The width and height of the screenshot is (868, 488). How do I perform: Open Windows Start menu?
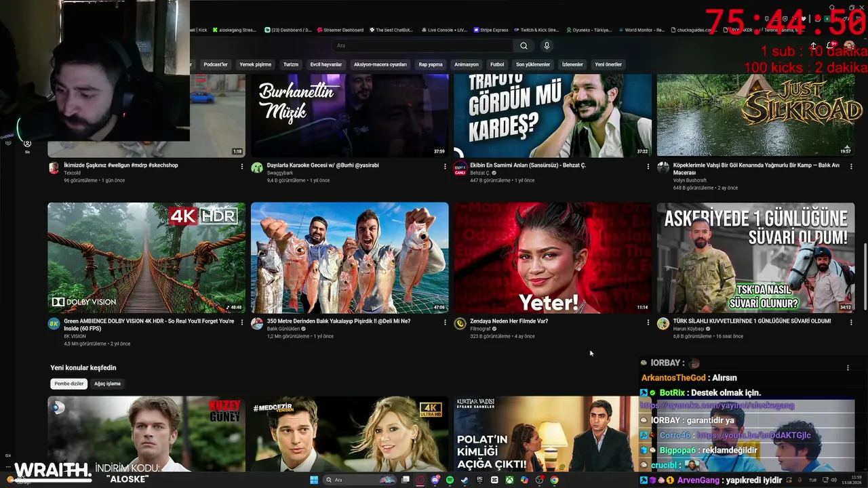314,480
